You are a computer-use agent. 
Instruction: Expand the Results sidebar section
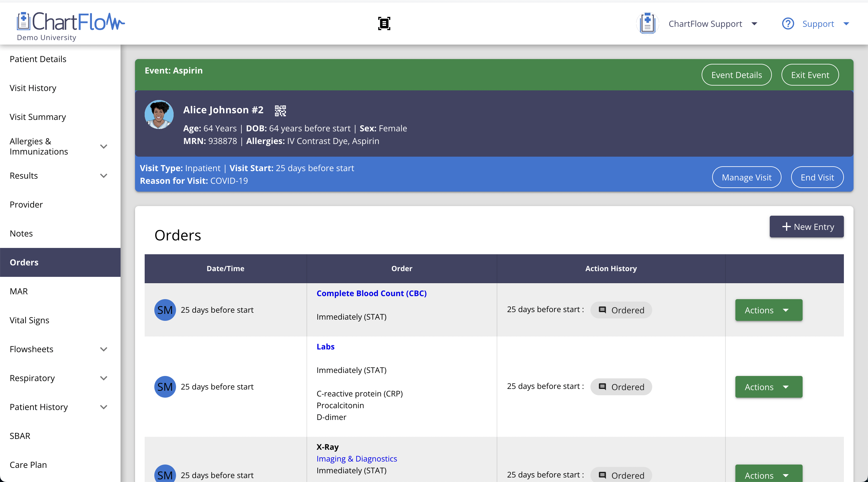click(103, 176)
